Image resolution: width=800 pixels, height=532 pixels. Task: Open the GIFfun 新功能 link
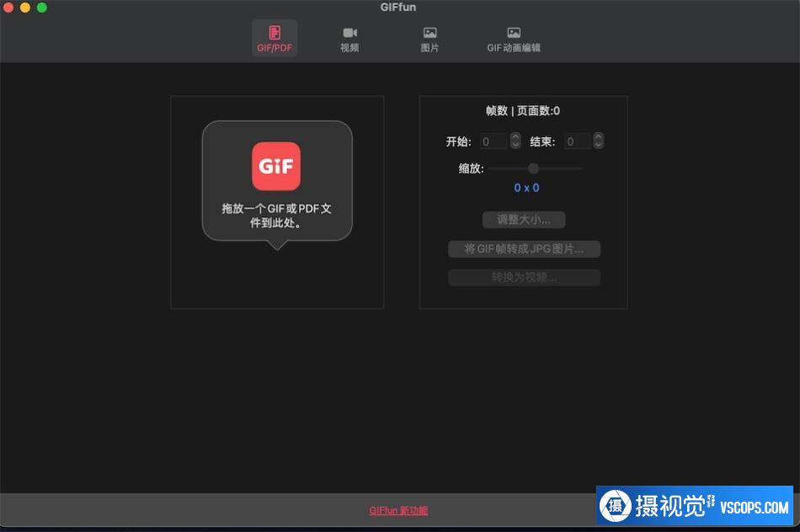coord(398,511)
